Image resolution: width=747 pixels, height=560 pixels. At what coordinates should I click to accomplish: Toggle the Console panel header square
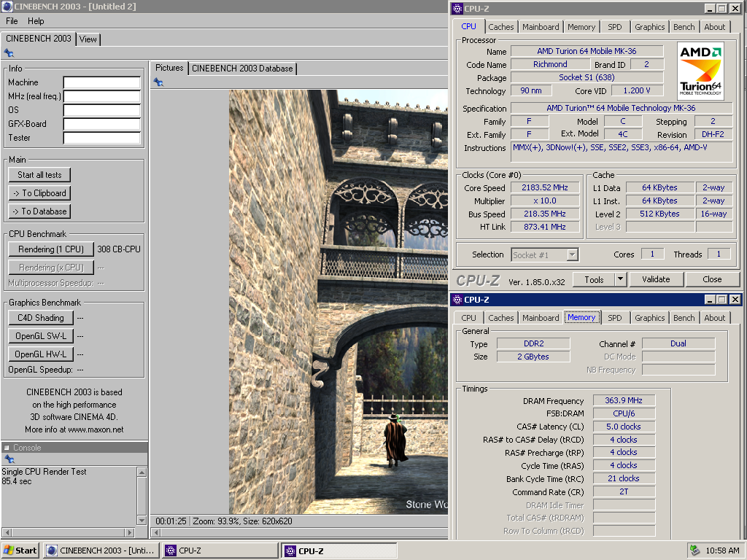click(x=7, y=448)
